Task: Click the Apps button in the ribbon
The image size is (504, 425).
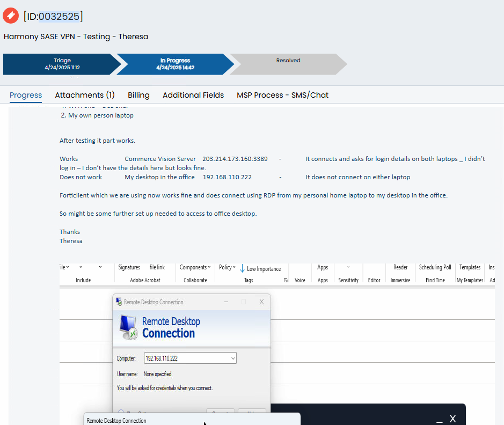Action: [323, 267]
